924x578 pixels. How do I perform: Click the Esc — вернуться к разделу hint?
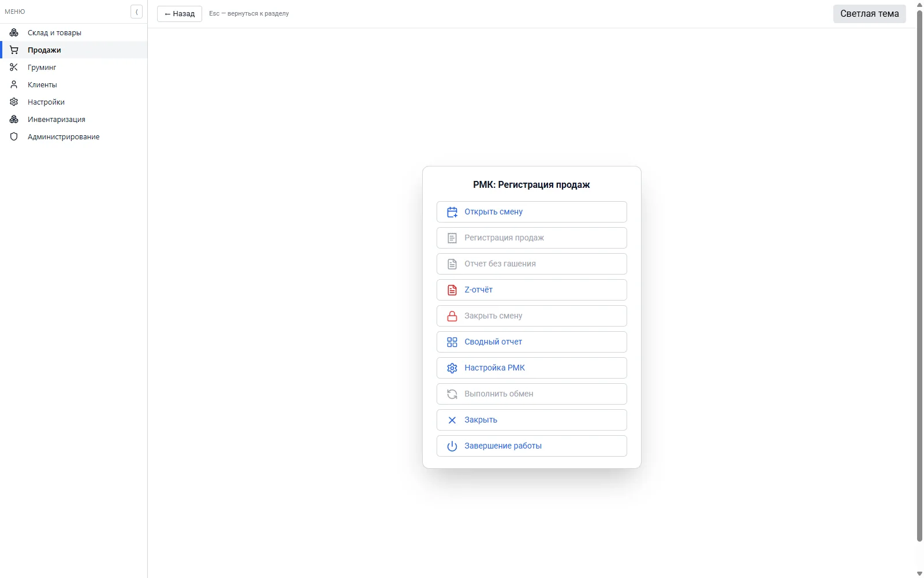coord(249,14)
